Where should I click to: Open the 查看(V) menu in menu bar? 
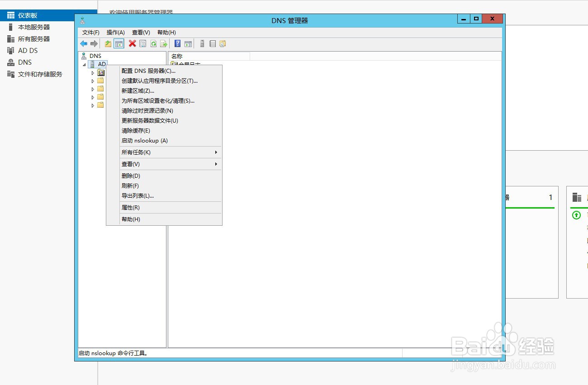click(x=141, y=33)
